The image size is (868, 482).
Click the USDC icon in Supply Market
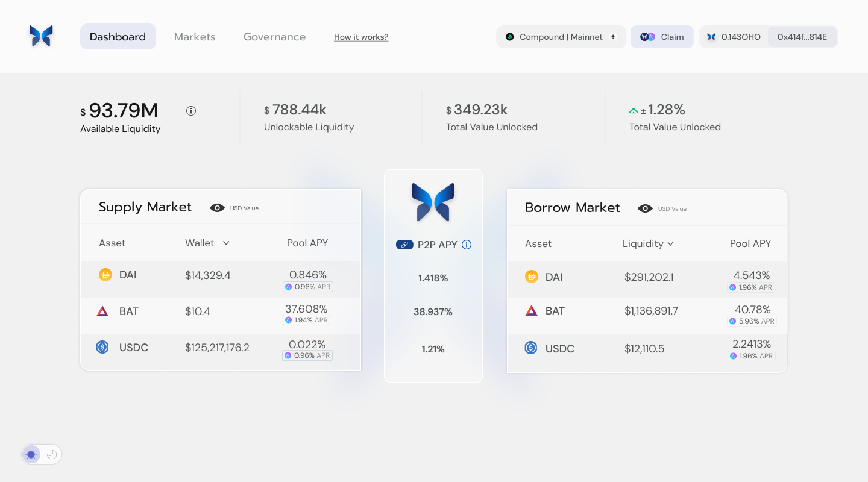tap(102, 347)
